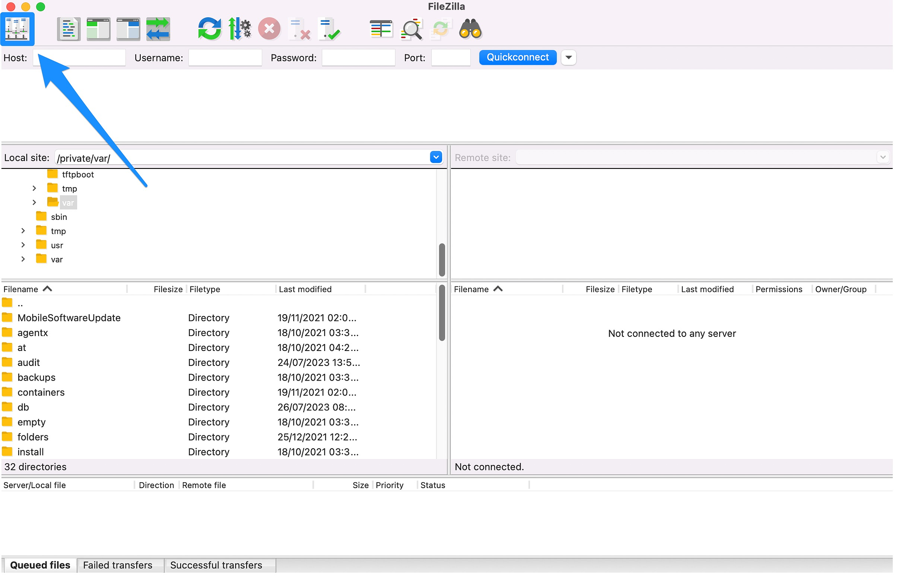The height and width of the screenshot is (588, 908).
Task: Click the Quickconnect button
Action: click(x=517, y=57)
